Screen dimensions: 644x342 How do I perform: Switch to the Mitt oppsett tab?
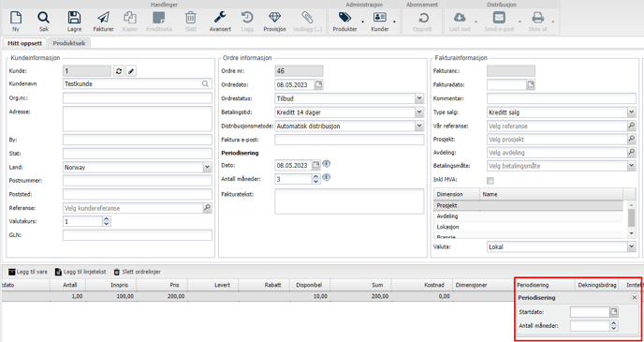24,43
